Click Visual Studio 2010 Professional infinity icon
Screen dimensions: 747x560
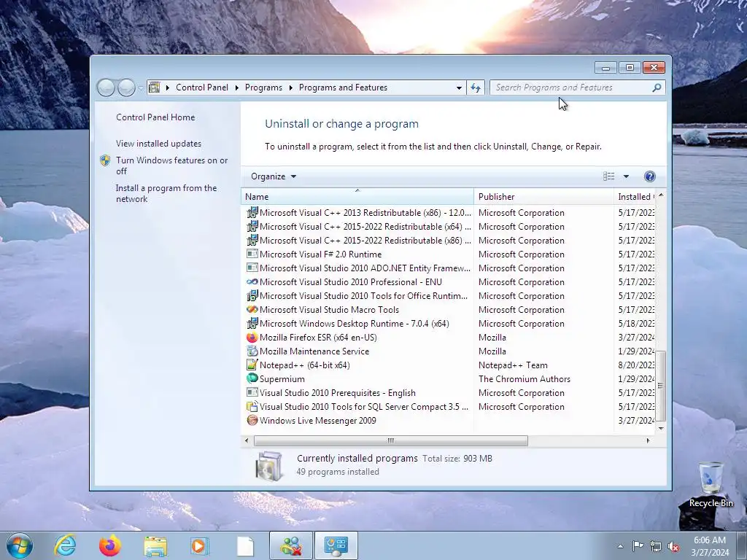point(252,282)
